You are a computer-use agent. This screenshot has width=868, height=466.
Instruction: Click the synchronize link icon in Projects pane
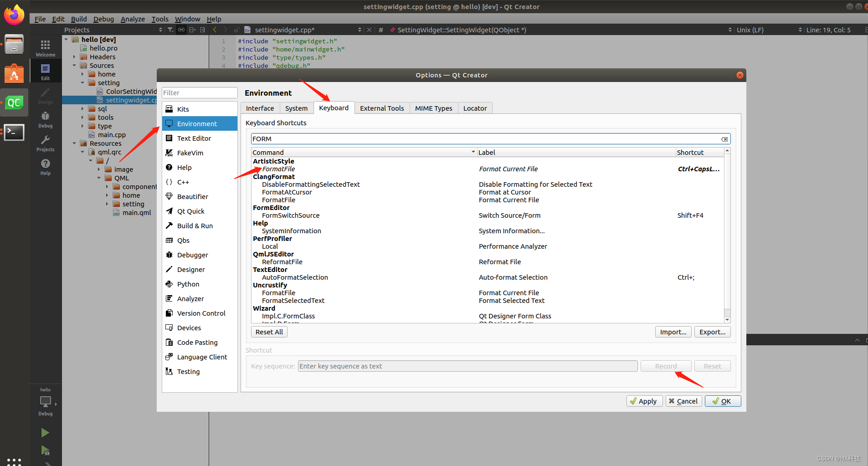[x=181, y=30]
